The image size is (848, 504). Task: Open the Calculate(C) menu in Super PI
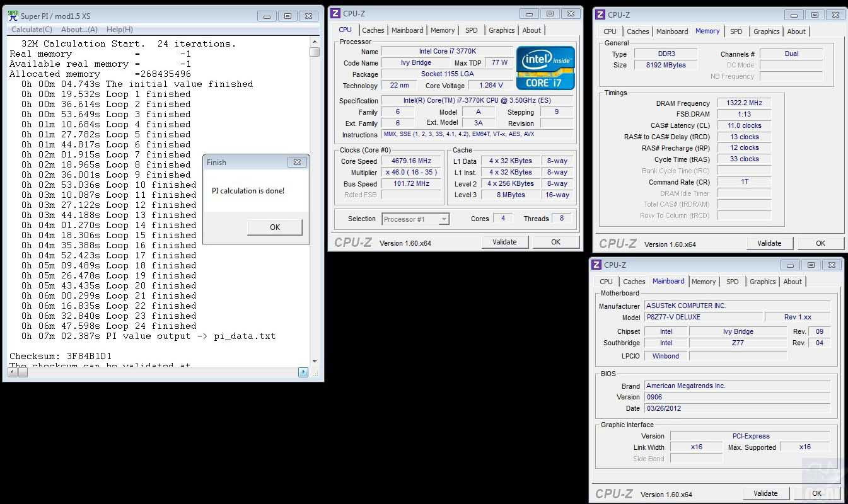(32, 30)
